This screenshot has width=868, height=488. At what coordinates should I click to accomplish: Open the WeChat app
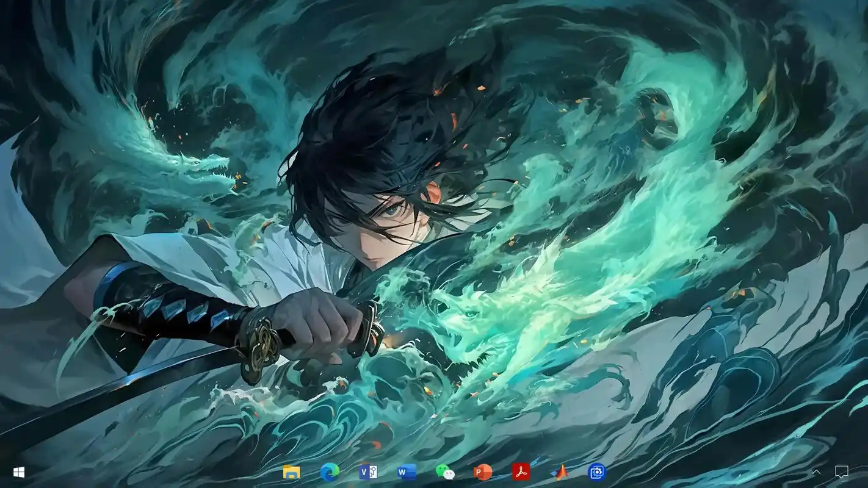(444, 472)
